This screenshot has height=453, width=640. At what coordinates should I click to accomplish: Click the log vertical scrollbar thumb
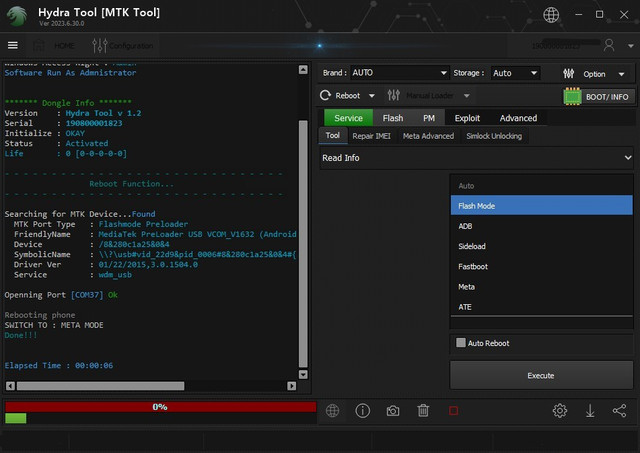[x=303, y=244]
